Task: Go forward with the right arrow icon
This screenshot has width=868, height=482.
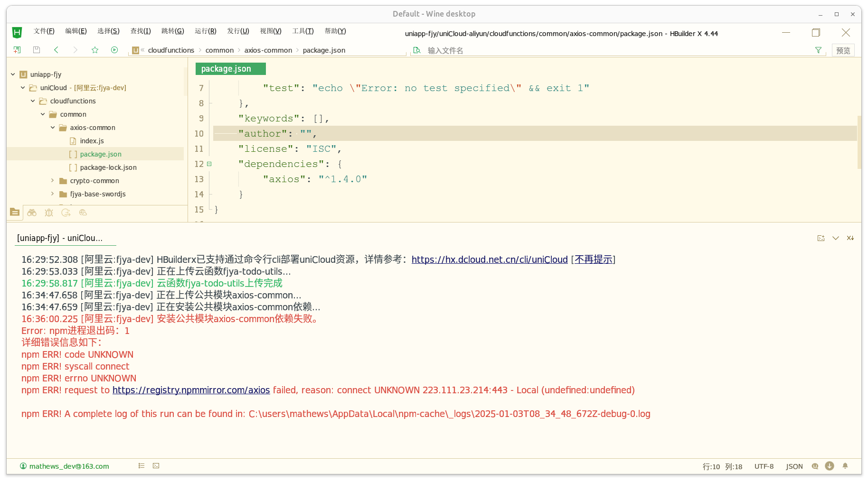Action: pos(75,50)
